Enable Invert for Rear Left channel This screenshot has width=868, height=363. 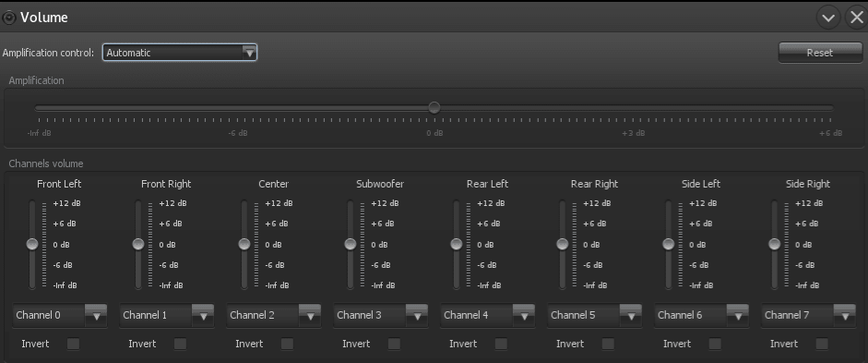(x=501, y=344)
